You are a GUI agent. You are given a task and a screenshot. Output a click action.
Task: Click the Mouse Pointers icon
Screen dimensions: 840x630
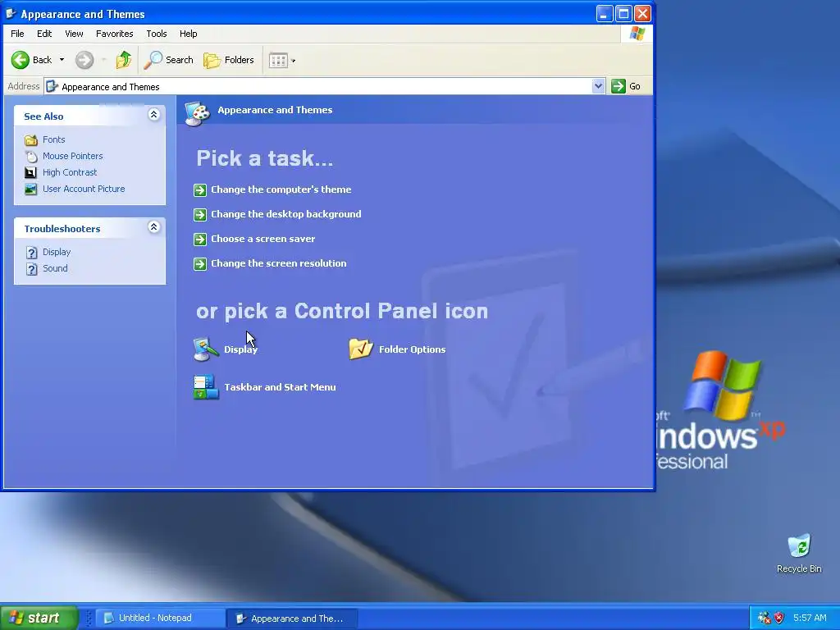(x=31, y=157)
